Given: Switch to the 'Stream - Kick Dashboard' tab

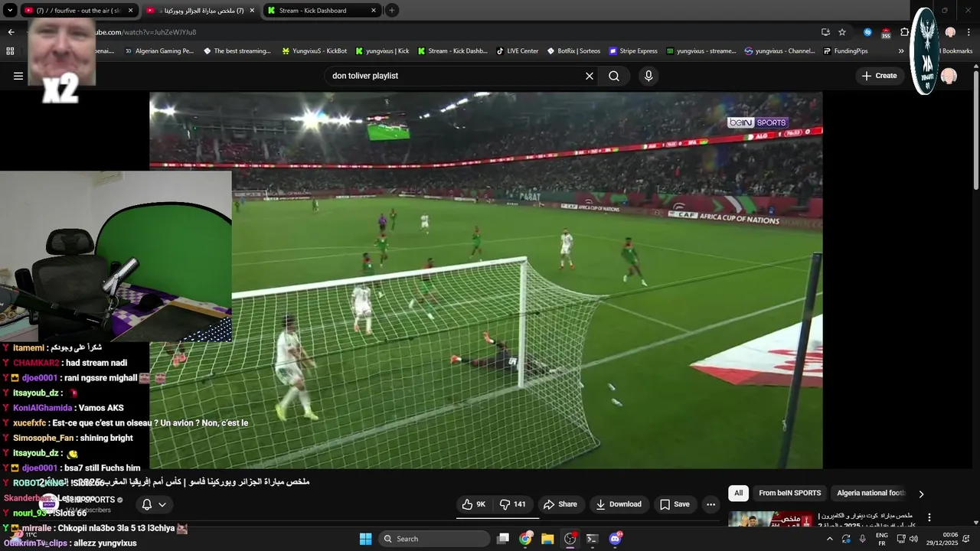Looking at the screenshot, I should (322, 11).
